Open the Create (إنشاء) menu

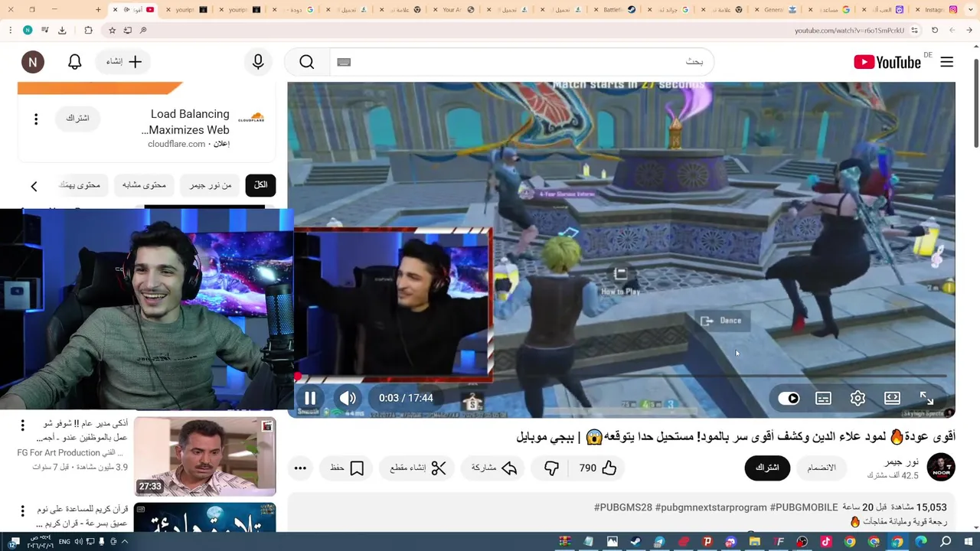tap(122, 62)
